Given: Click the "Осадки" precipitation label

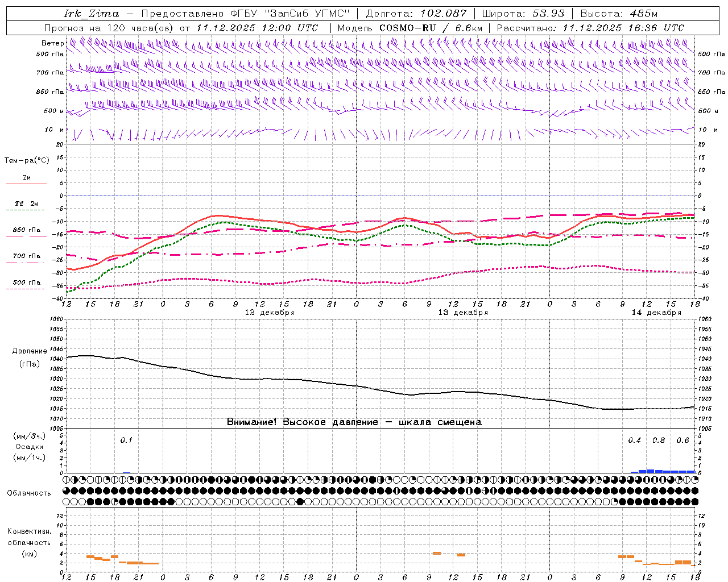Looking at the screenshot, I should 29,447.
